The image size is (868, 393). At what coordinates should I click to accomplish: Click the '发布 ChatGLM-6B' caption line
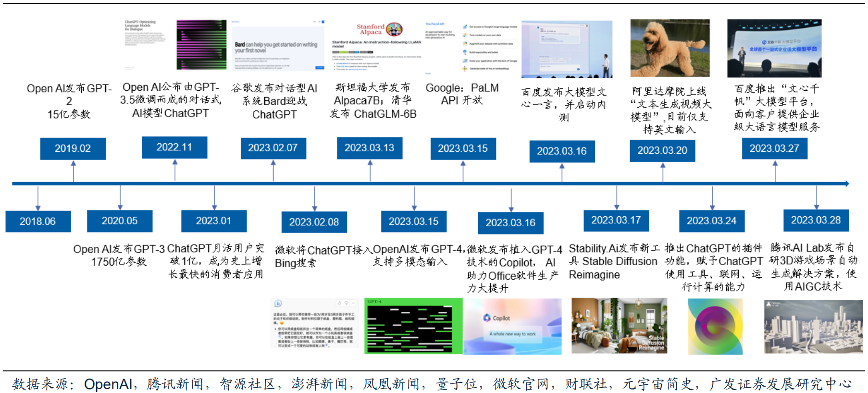(373, 114)
